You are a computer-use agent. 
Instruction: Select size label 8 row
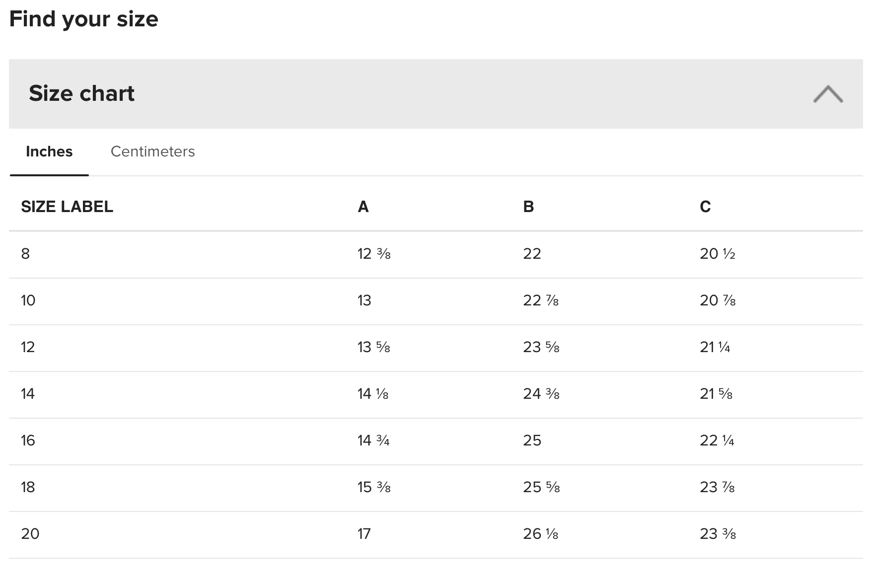click(x=25, y=254)
